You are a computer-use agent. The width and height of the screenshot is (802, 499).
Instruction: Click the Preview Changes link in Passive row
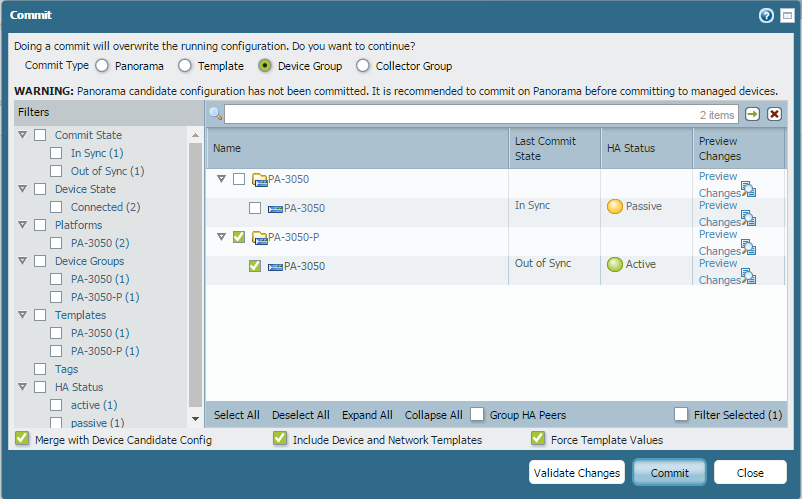point(720,214)
